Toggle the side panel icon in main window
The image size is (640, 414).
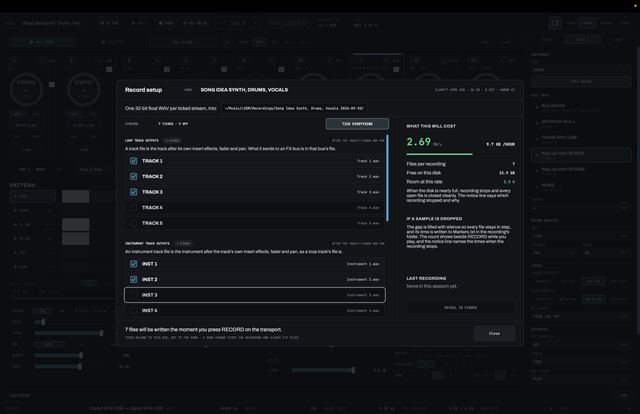(555, 23)
